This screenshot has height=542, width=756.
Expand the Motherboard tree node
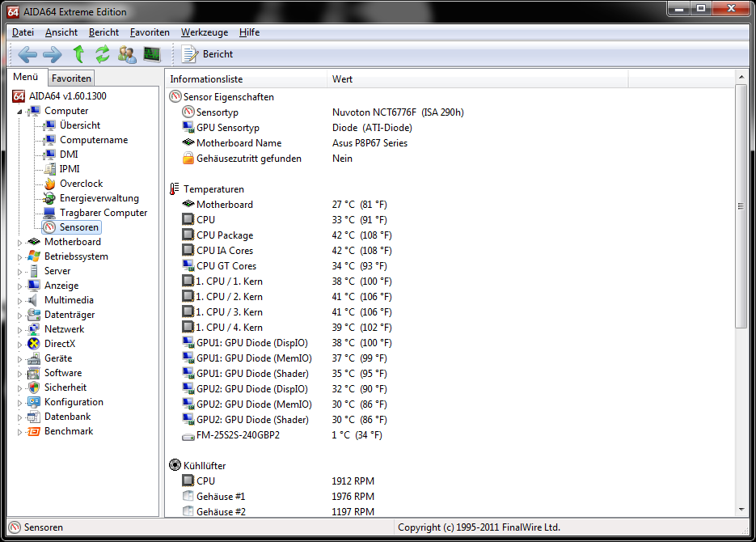point(19,243)
